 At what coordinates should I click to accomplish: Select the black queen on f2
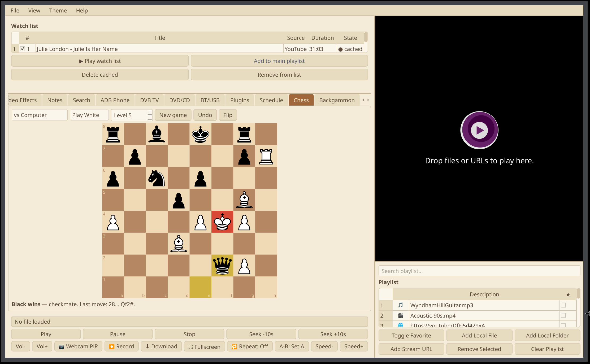(222, 266)
